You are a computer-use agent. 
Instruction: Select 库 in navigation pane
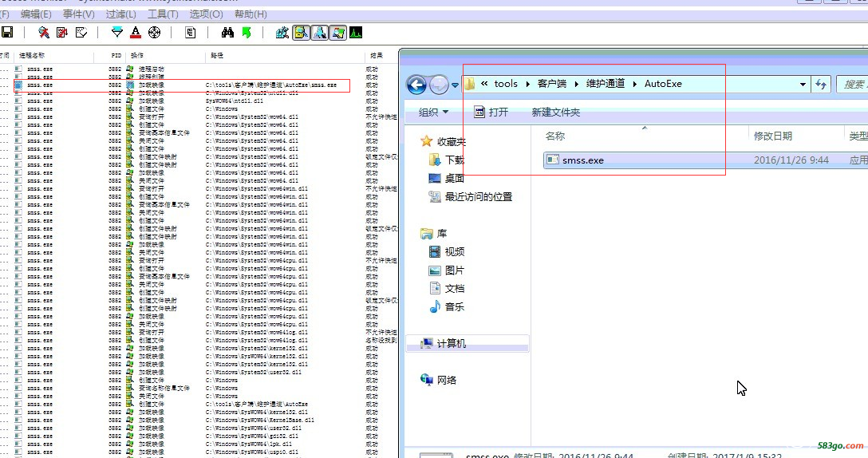433,234
